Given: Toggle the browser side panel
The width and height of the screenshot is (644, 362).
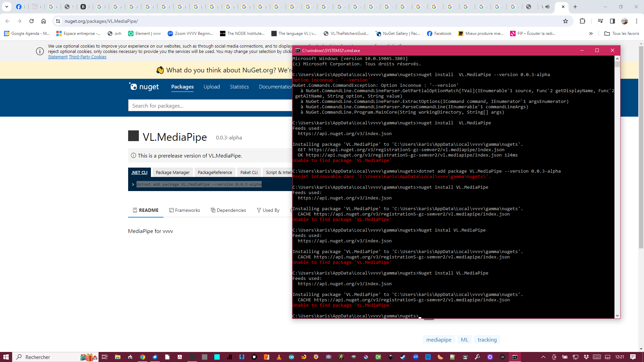Looking at the screenshot, I should click(612, 21).
